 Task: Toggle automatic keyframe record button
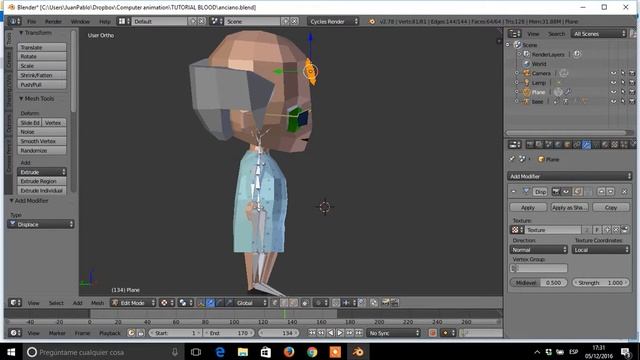pyautogui.click(x=433, y=333)
